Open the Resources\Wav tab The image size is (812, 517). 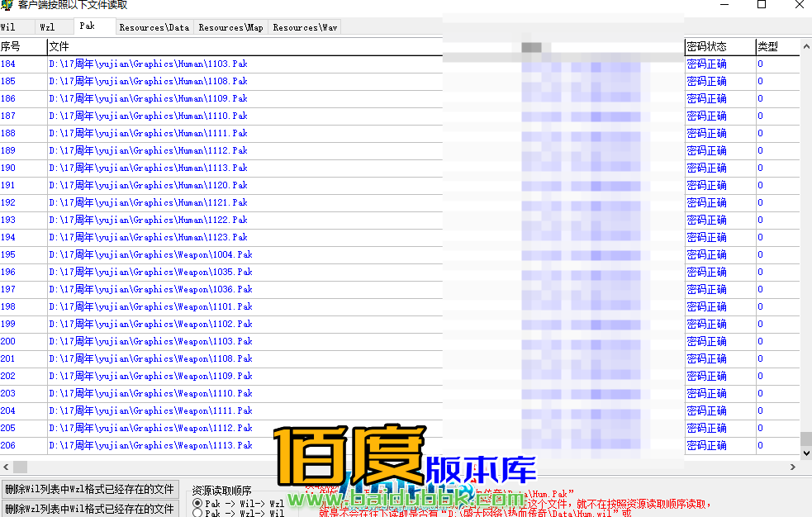[305, 27]
